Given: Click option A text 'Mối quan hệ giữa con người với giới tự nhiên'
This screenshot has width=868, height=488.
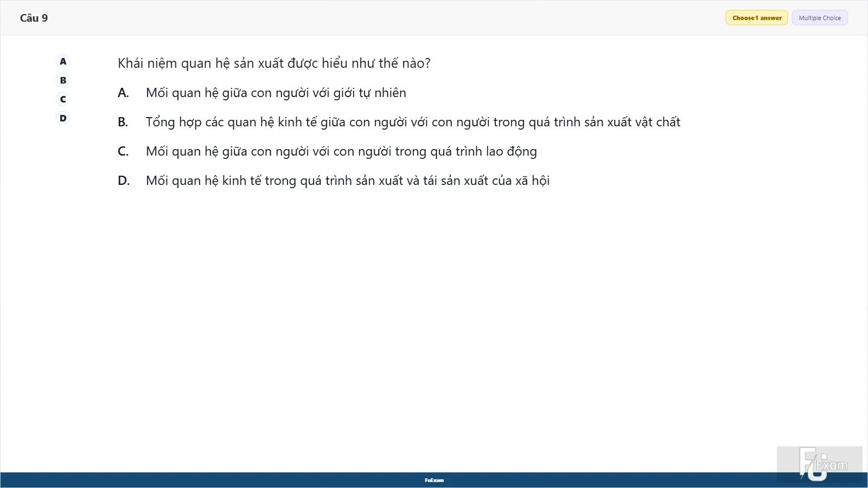Looking at the screenshot, I should [x=276, y=93].
